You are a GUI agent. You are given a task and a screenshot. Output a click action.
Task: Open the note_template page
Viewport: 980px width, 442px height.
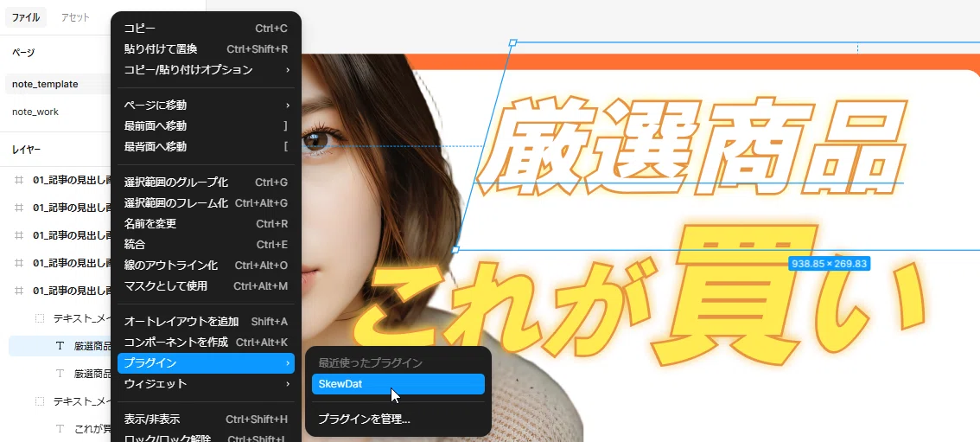(45, 84)
